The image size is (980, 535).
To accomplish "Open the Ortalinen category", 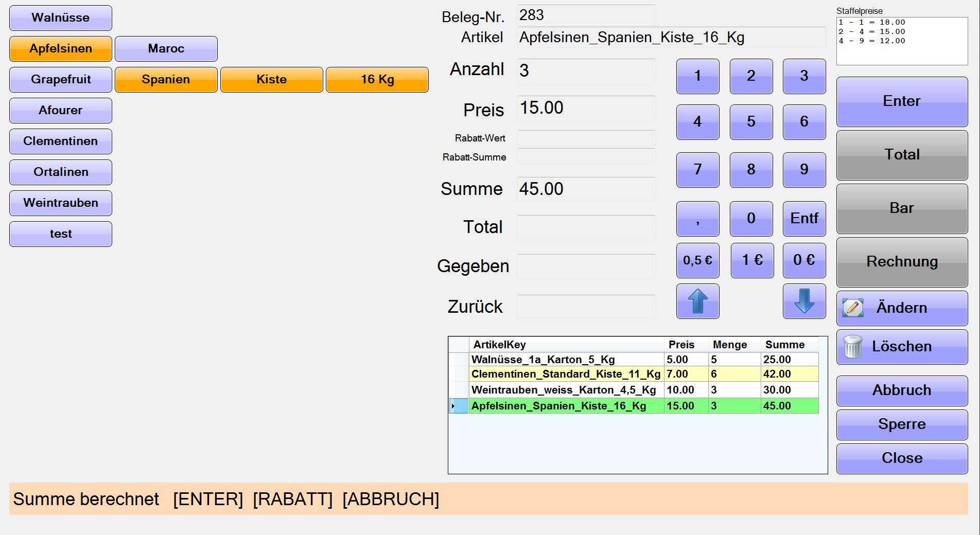I will [61, 172].
